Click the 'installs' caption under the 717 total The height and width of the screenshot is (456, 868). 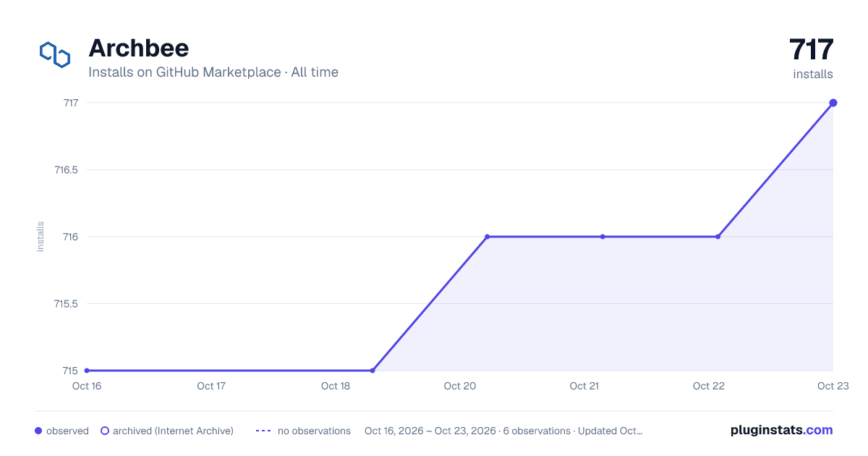(x=813, y=74)
